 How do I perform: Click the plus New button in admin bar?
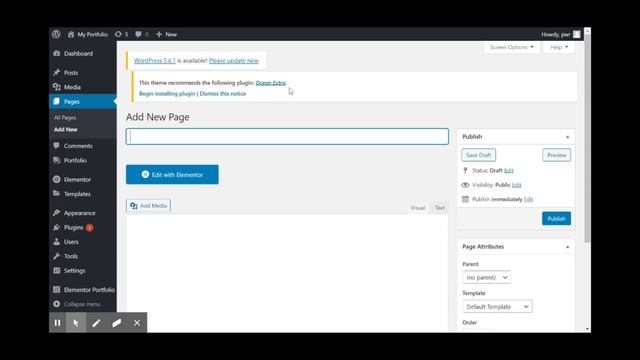pos(167,34)
